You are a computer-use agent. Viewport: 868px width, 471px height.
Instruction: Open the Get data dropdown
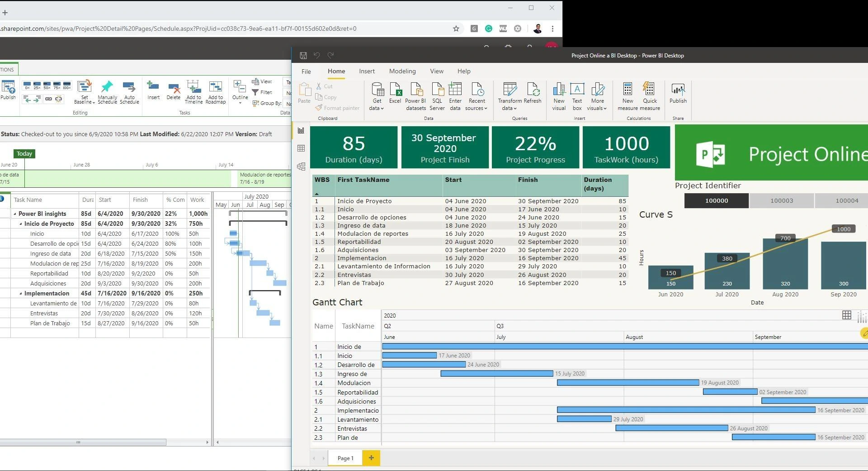click(377, 95)
